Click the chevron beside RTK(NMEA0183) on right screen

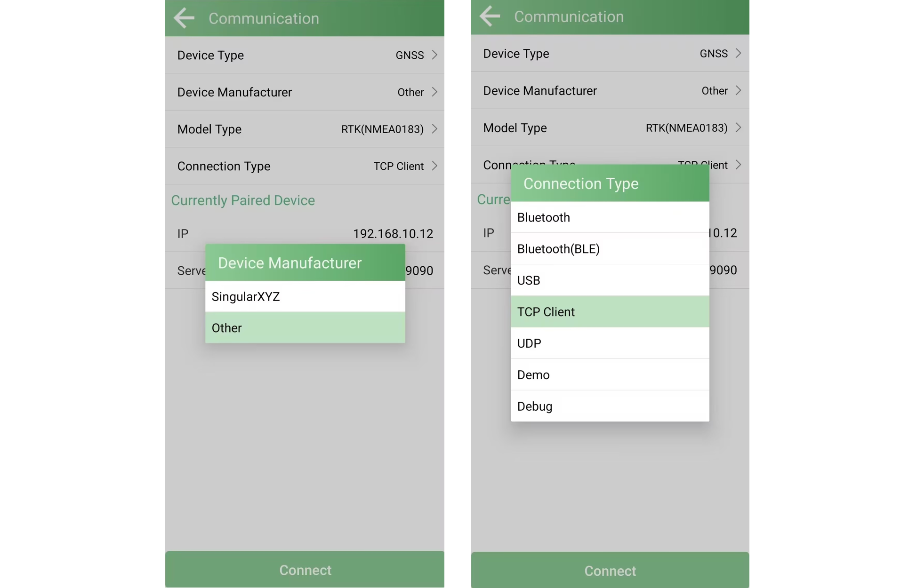click(738, 127)
